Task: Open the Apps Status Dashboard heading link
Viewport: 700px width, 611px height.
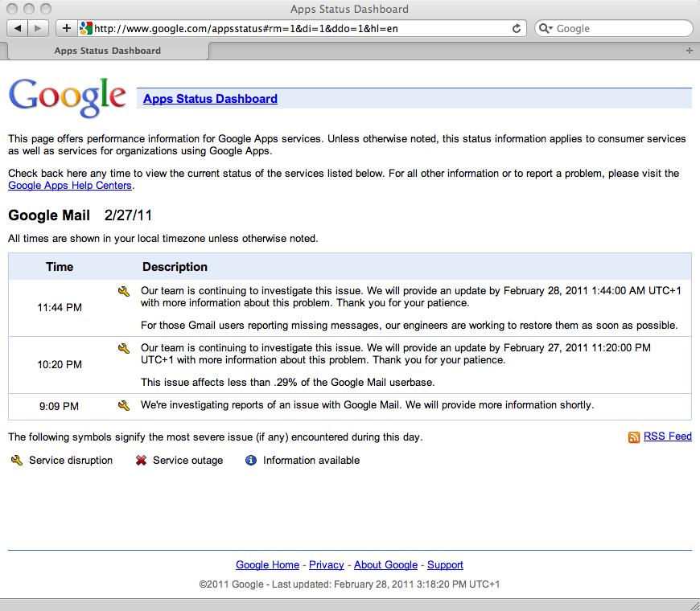Action: (x=210, y=99)
